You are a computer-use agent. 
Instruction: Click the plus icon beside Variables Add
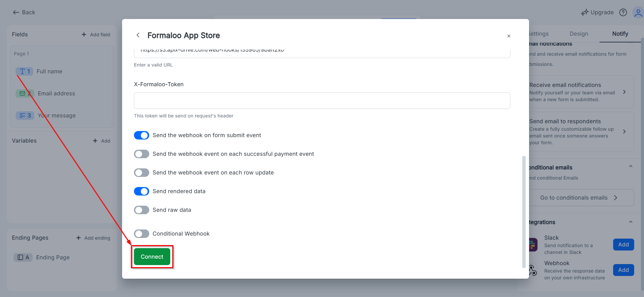(x=95, y=141)
